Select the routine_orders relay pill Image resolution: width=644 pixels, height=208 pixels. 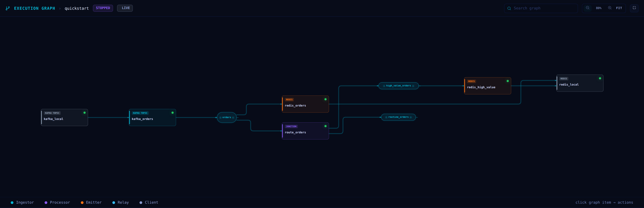398,117
